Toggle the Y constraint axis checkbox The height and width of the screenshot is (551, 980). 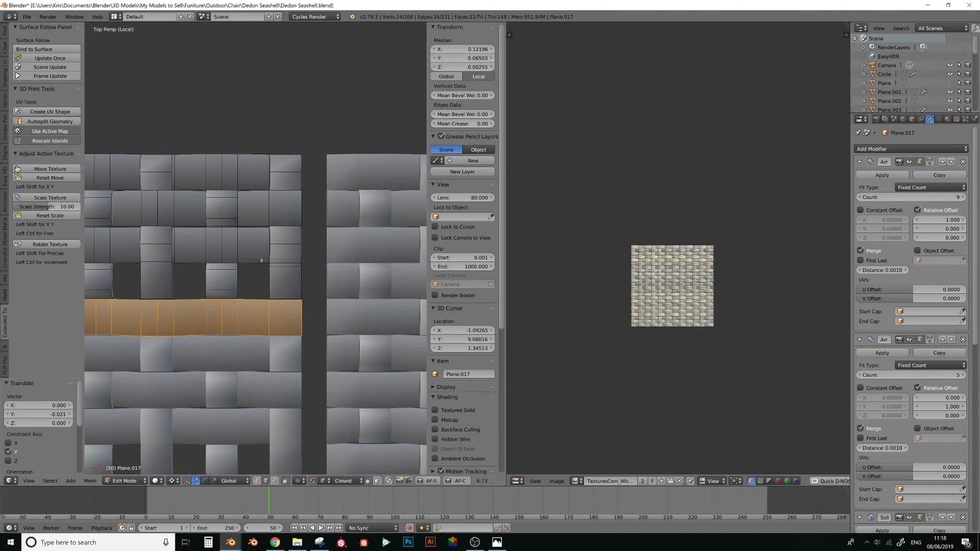click(8, 452)
